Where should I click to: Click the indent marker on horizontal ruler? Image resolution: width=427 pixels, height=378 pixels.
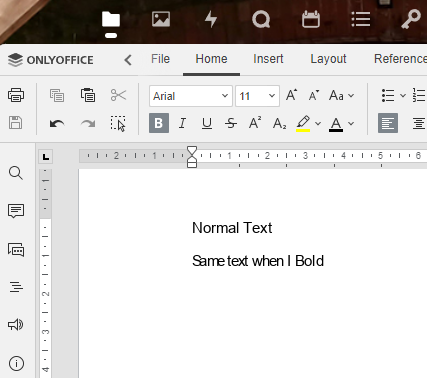point(192,157)
